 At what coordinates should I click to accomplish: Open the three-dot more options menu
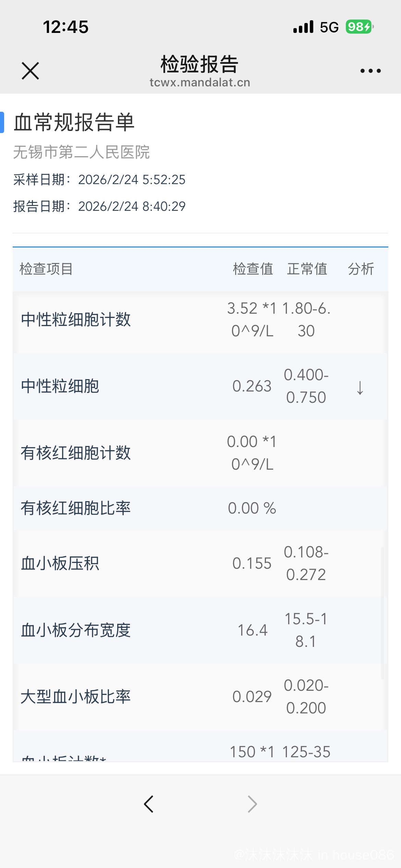tap(370, 71)
